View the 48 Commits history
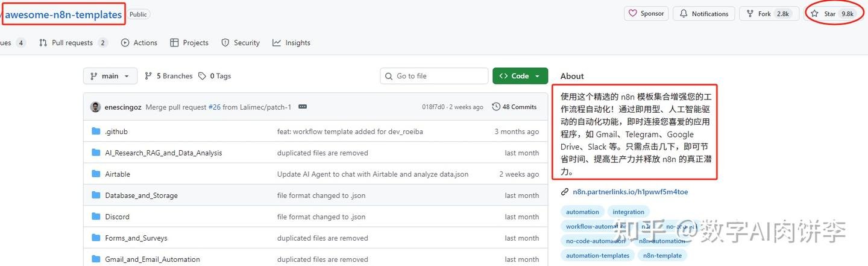The width and height of the screenshot is (868, 266). point(514,107)
